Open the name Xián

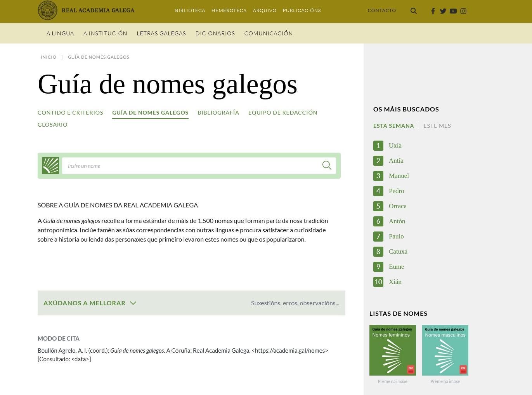click(x=395, y=282)
